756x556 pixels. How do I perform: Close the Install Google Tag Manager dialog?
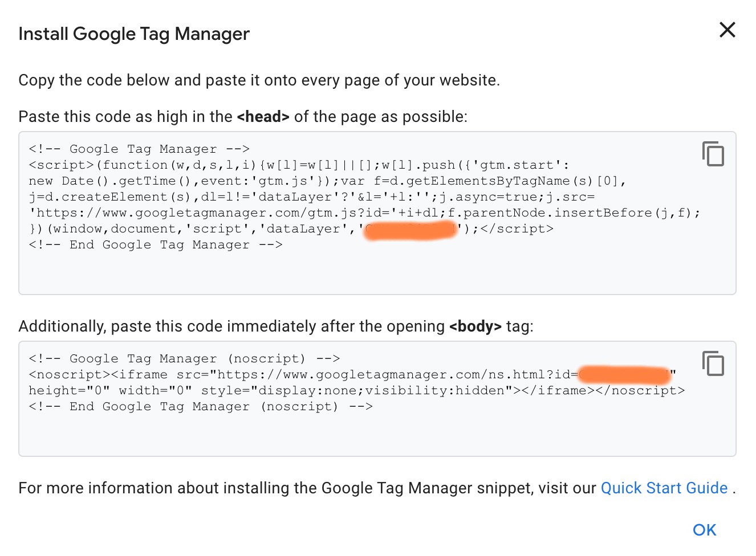[x=727, y=30]
